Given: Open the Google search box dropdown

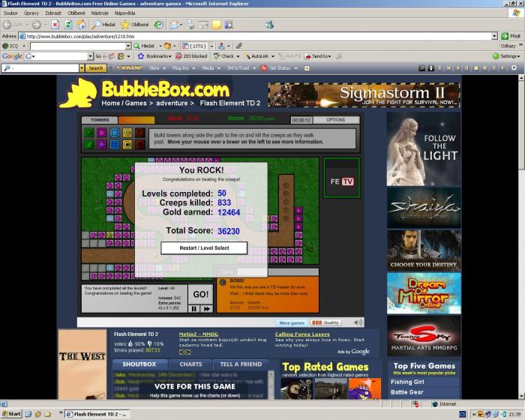Looking at the screenshot, I should pyautogui.click(x=90, y=56).
